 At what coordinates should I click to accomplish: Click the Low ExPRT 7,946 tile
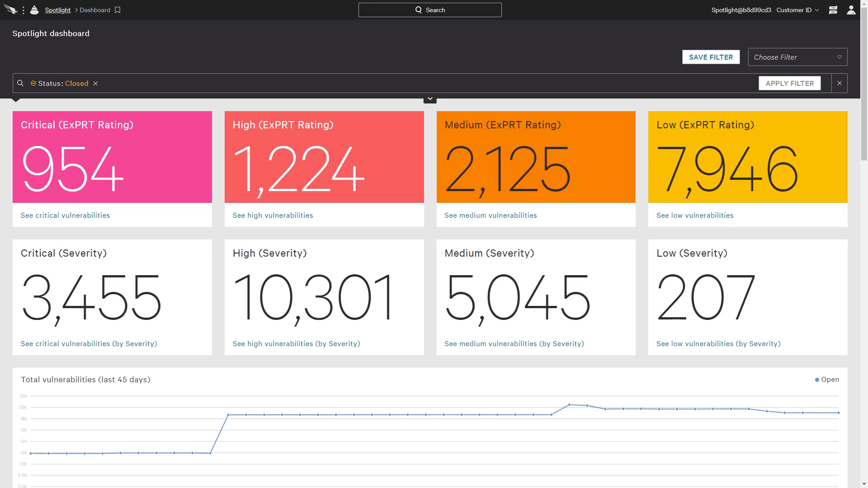(748, 157)
